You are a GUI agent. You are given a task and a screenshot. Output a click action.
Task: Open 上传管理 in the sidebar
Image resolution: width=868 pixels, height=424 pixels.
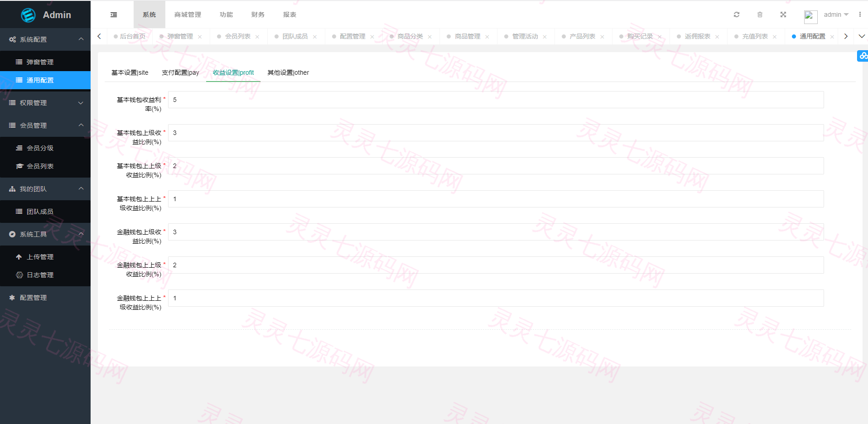45,257
